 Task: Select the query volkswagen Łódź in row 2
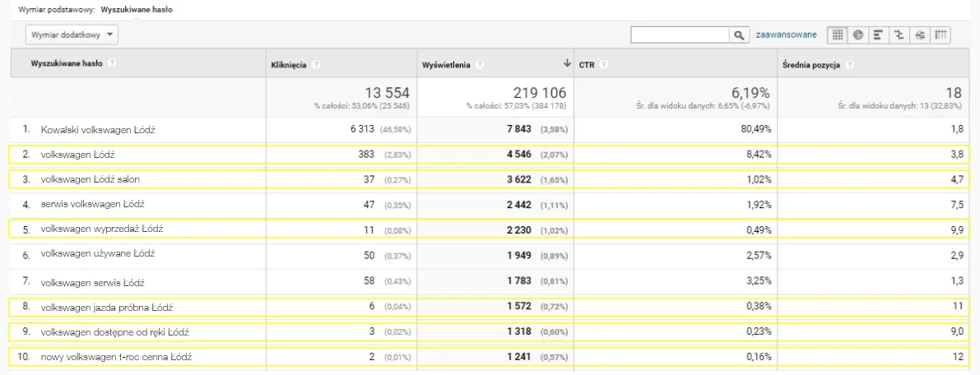click(x=77, y=155)
